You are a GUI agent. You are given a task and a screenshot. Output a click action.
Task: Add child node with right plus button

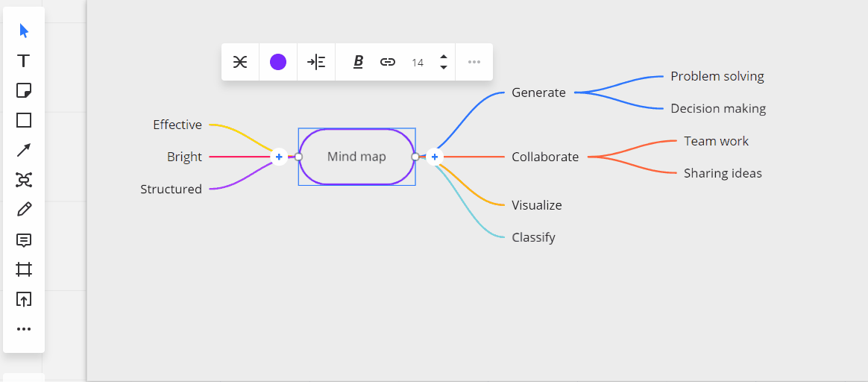point(435,157)
